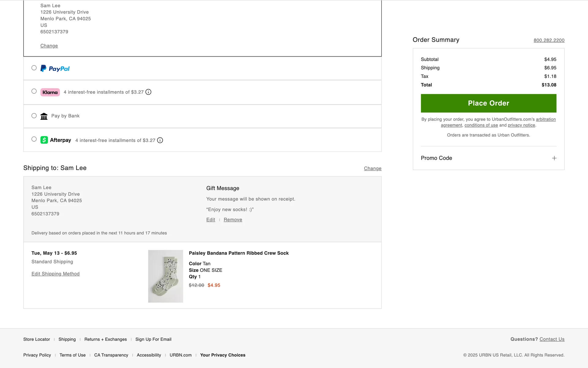Click the plus icon beside Promo Code
This screenshot has width=588, height=368.
554,158
